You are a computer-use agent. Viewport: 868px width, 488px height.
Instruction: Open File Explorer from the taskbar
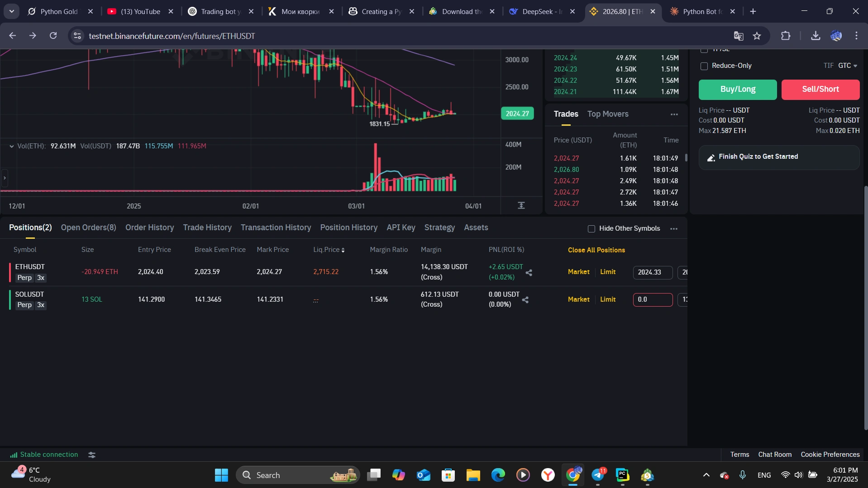coord(473,475)
